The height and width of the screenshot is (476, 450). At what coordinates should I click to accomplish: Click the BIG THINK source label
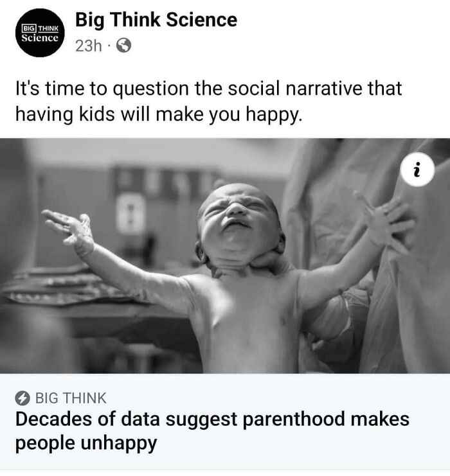pyautogui.click(x=71, y=398)
